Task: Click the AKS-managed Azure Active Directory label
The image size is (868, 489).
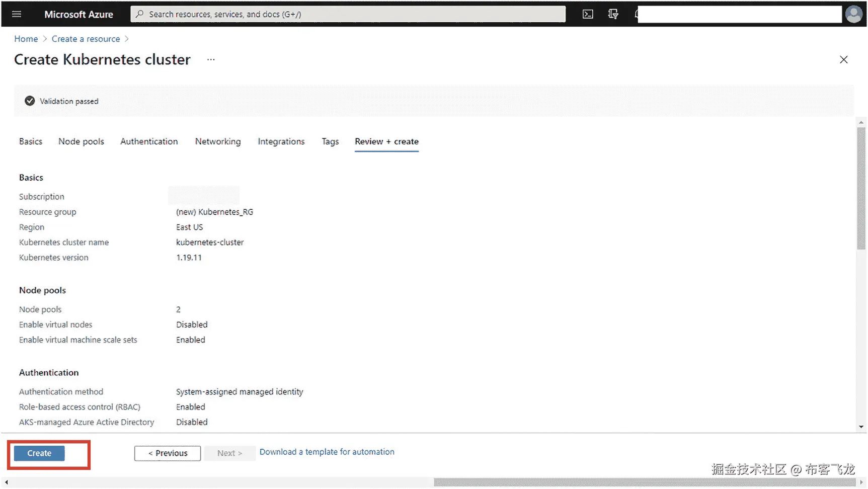Action: (x=87, y=422)
